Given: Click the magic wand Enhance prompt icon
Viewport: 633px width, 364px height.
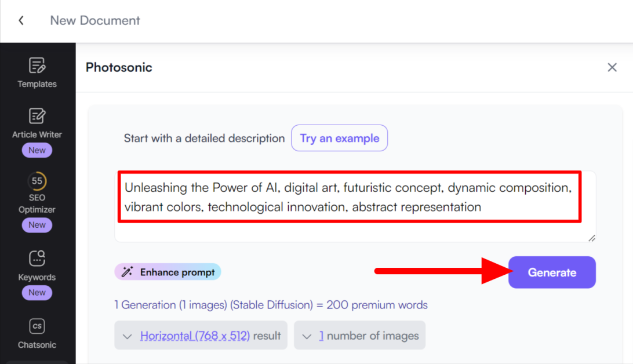Looking at the screenshot, I should pos(128,272).
